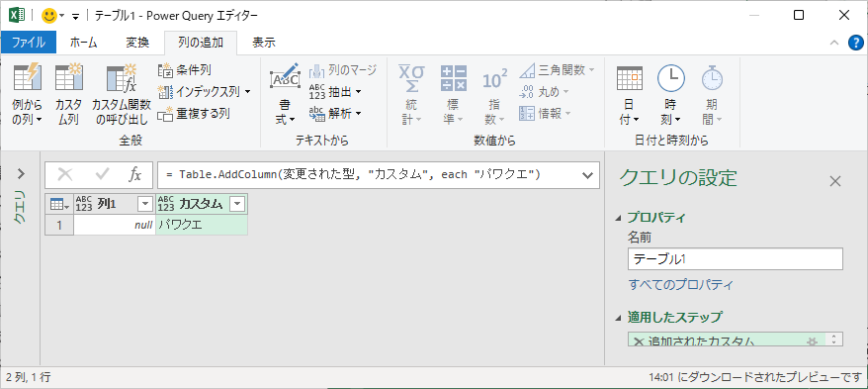
Task: Open the 三角関数 menu
Action: (x=557, y=70)
